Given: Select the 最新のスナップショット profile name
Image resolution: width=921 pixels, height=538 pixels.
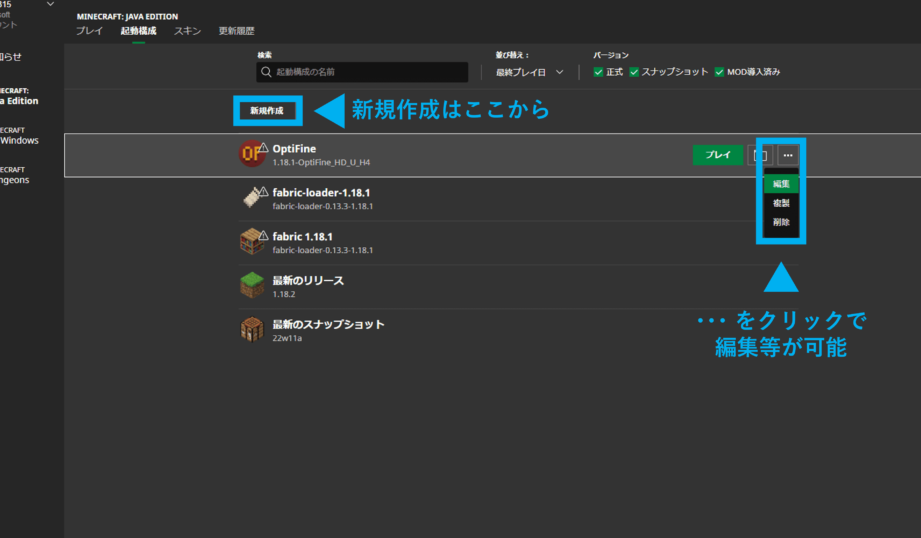Looking at the screenshot, I should (x=328, y=324).
